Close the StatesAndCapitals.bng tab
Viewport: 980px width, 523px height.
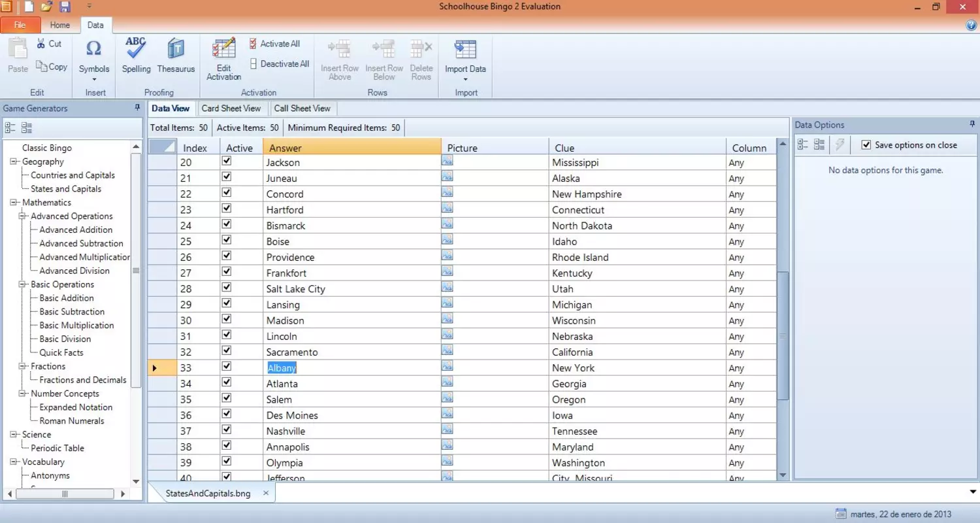pos(266,494)
